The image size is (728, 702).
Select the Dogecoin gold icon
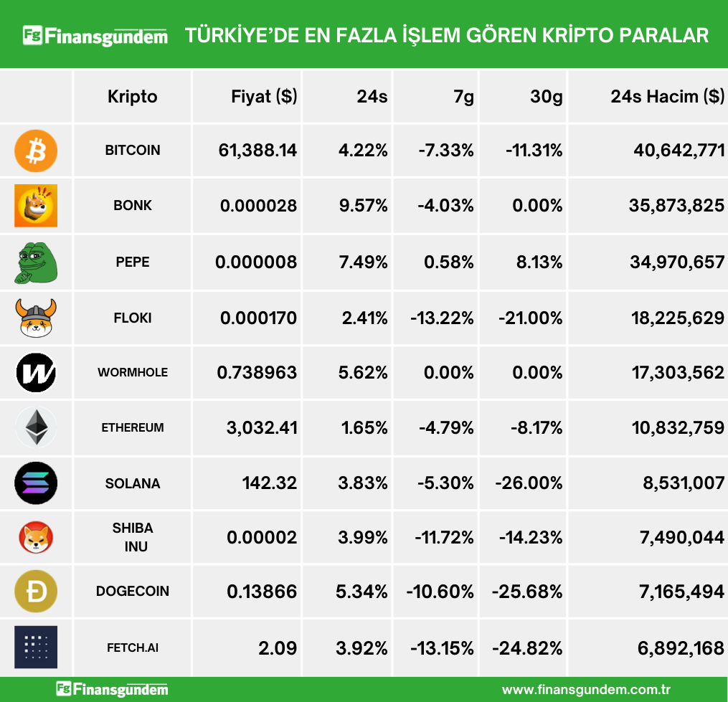pyautogui.click(x=36, y=592)
